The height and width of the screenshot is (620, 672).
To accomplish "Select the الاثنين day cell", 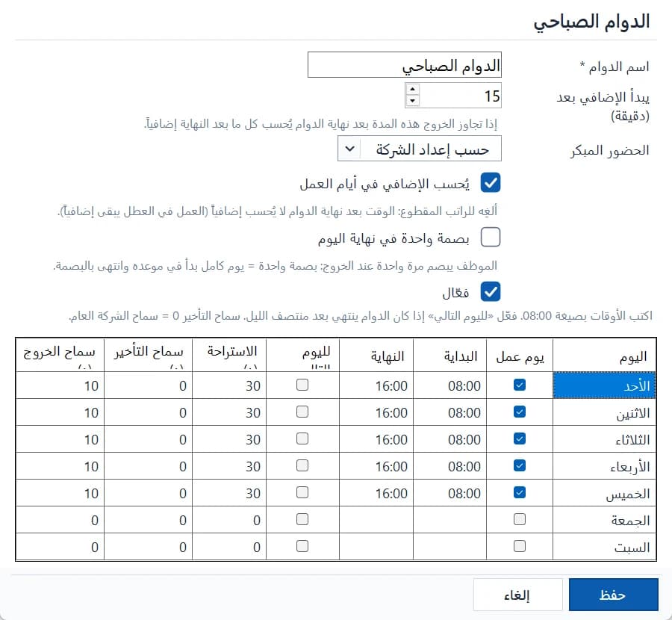I will [604, 412].
